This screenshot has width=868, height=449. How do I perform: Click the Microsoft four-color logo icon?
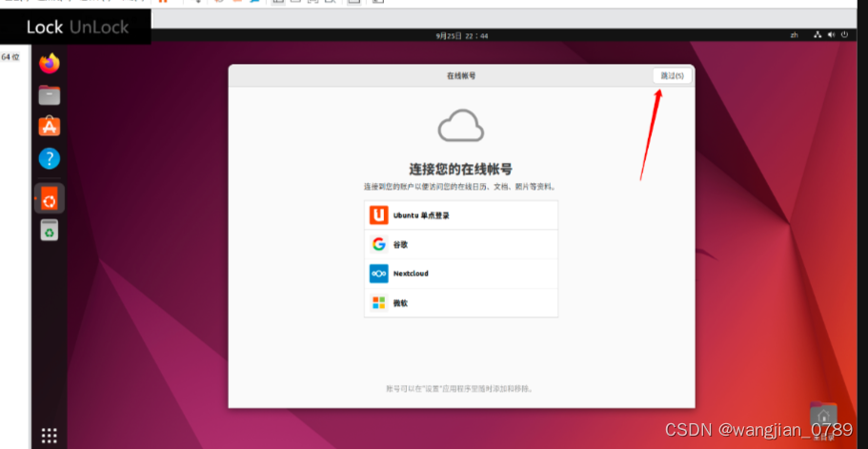click(x=378, y=303)
